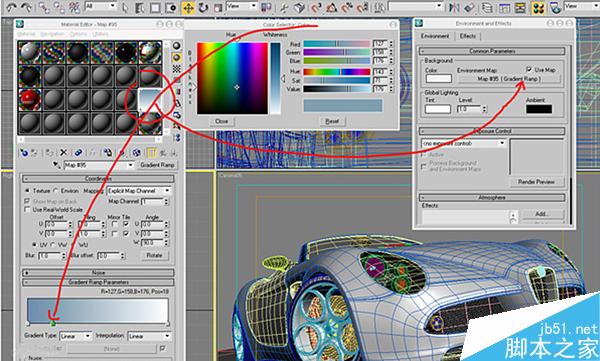This screenshot has width=600, height=361.
Task: Switch to the Environment tab
Action: (435, 36)
